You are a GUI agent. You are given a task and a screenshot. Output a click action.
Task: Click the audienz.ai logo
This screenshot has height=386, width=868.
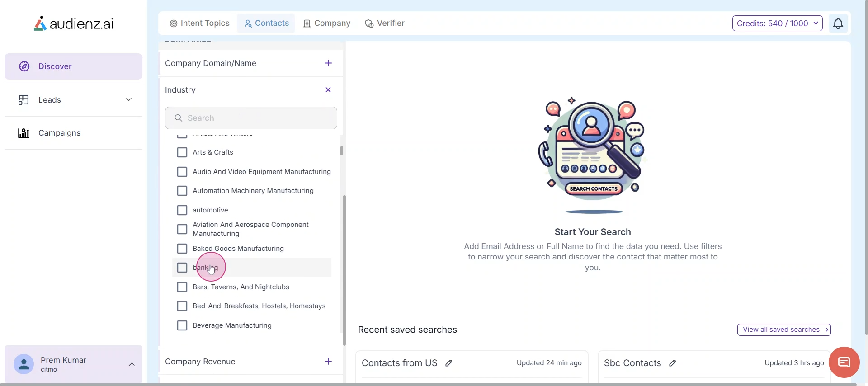pos(74,24)
